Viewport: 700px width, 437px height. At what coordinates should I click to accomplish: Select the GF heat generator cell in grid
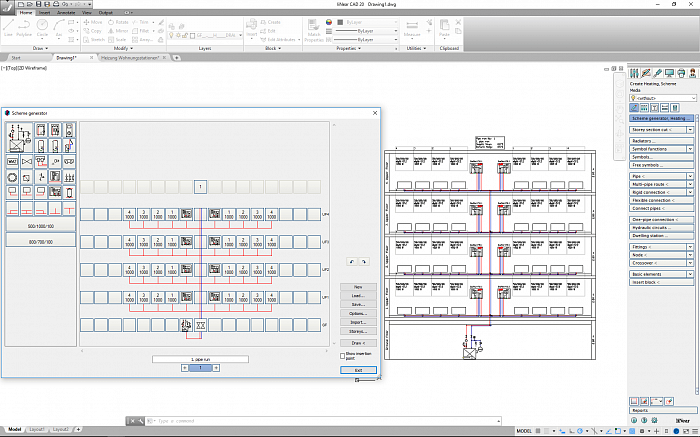(186, 325)
